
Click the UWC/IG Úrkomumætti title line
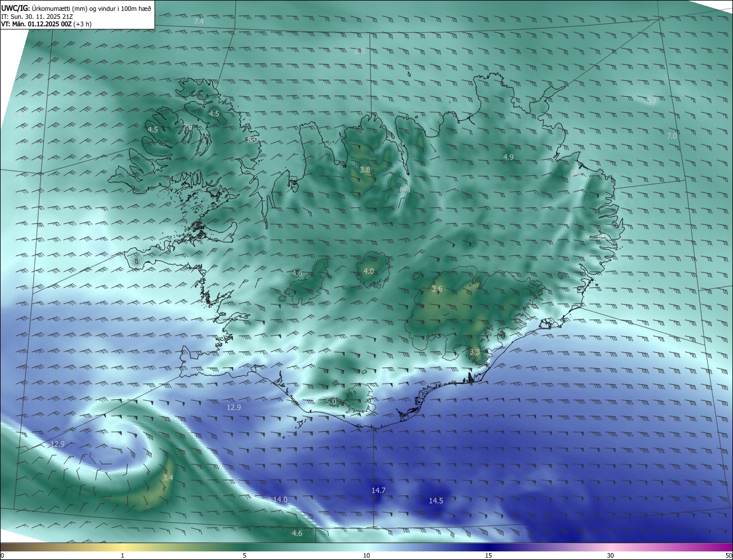click(76, 8)
